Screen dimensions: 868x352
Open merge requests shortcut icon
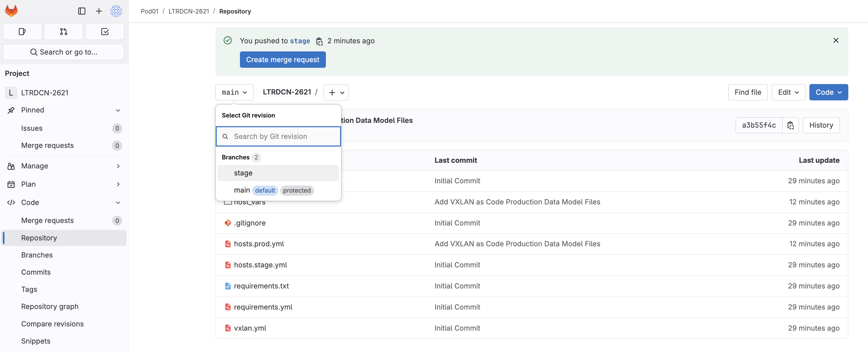[63, 32]
